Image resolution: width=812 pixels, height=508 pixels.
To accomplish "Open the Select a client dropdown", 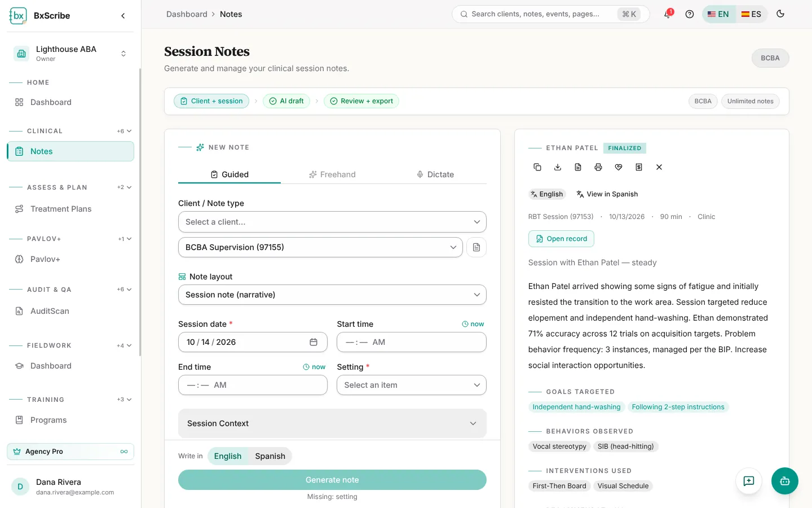I will point(332,222).
